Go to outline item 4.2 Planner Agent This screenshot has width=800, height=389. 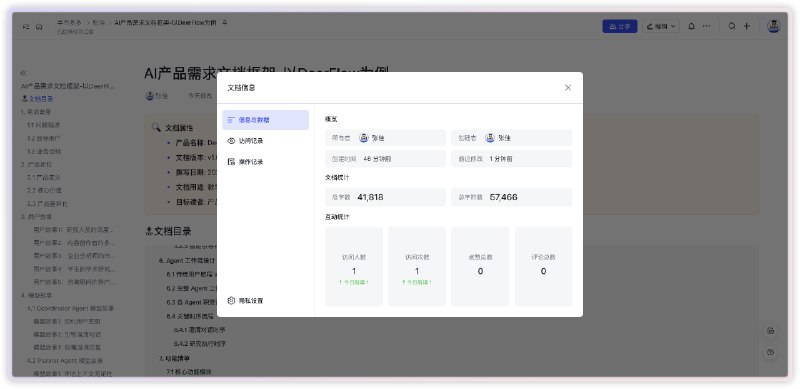point(65,360)
